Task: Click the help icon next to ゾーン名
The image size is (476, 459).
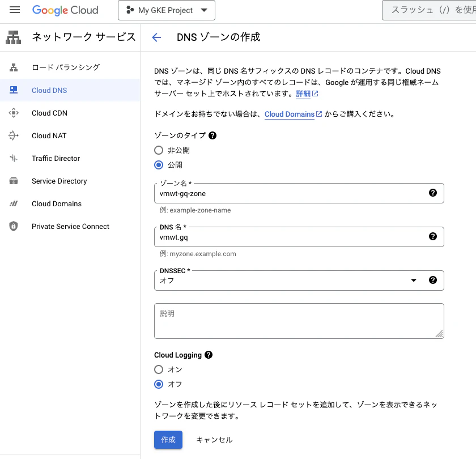Action: [x=433, y=193]
